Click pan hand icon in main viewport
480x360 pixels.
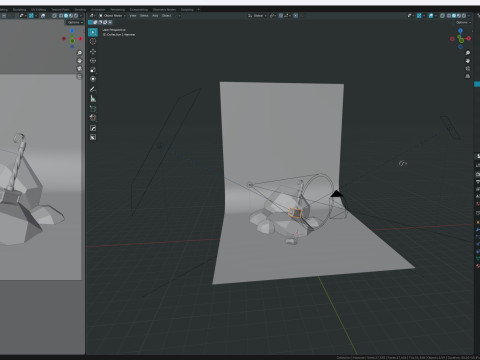pos(468,61)
